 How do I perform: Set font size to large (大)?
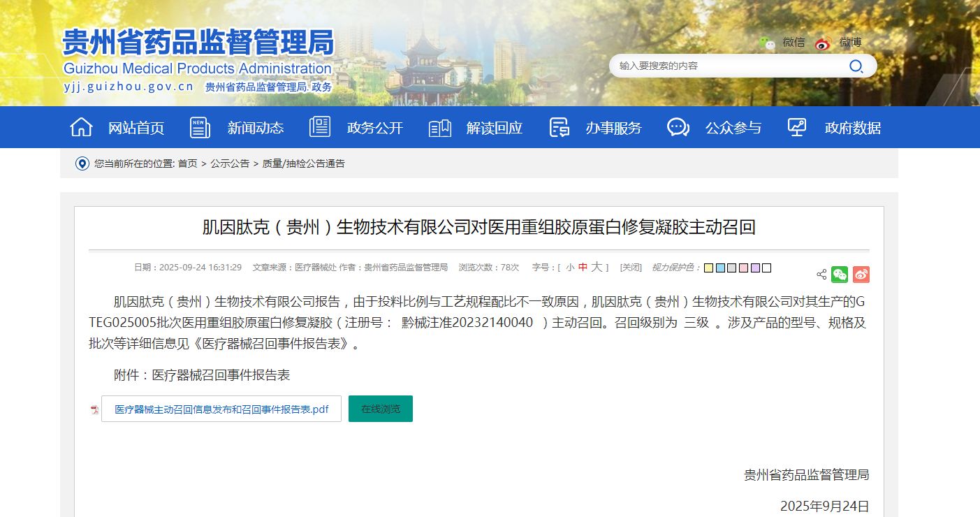point(596,268)
